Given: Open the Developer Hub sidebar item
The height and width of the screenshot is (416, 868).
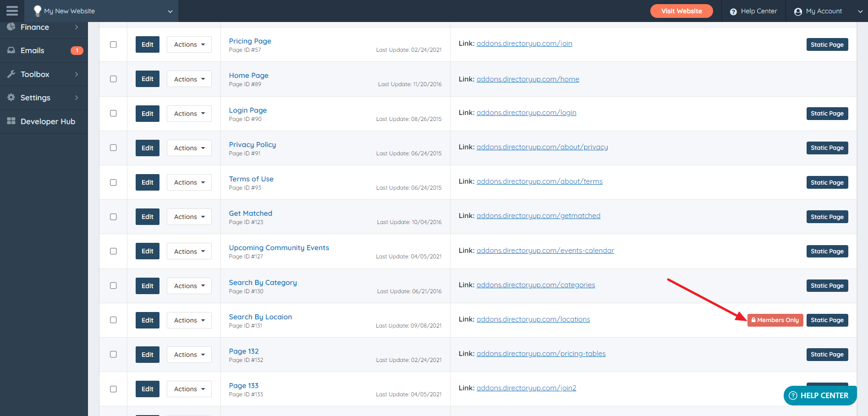Looking at the screenshot, I should (44, 121).
